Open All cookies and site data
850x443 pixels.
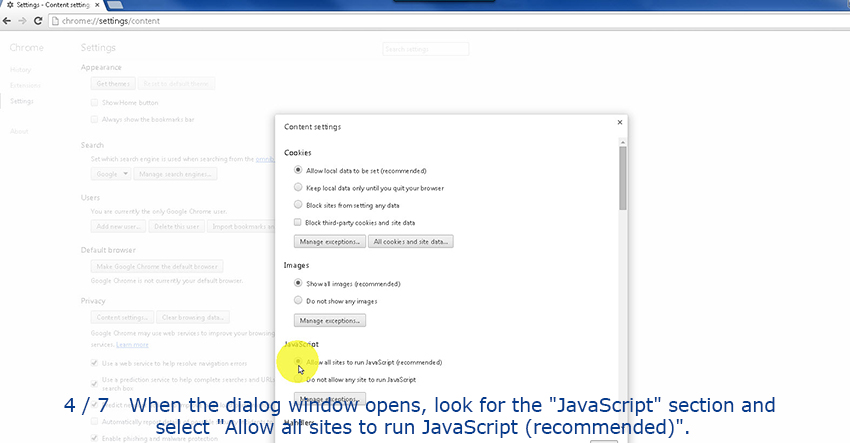point(412,242)
